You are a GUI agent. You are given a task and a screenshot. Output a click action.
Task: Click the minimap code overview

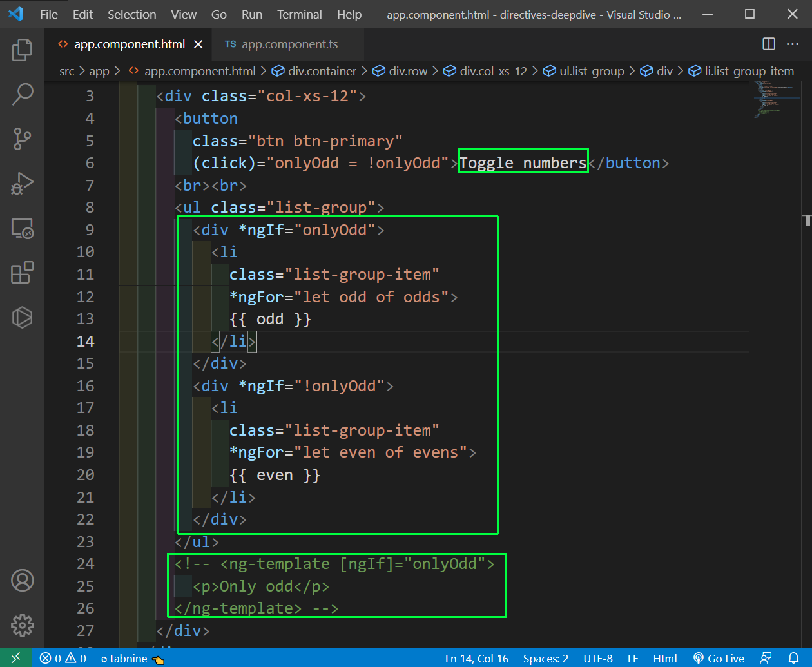point(777,99)
